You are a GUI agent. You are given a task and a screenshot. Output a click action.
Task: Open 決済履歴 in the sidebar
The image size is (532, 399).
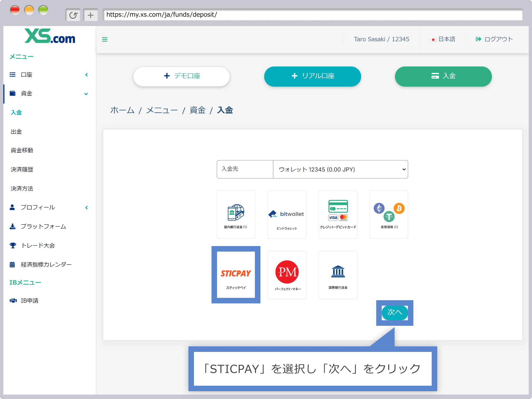point(22,170)
